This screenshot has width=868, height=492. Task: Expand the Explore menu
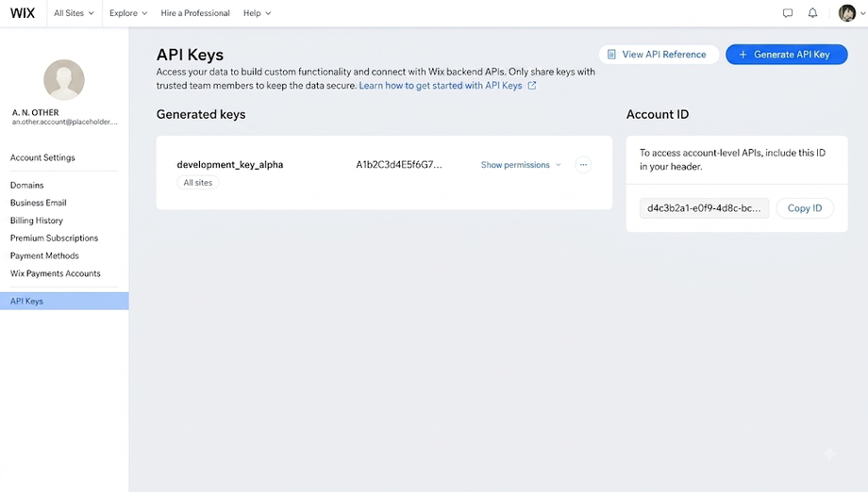point(128,12)
